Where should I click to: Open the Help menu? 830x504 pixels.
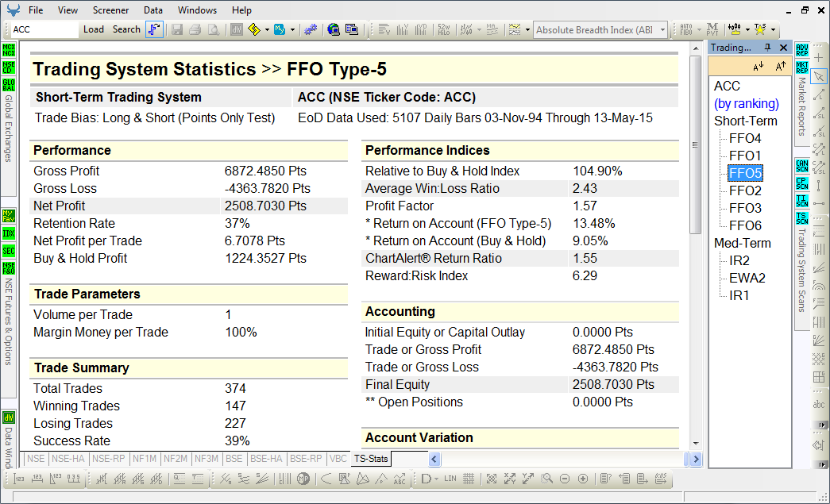coord(241,10)
